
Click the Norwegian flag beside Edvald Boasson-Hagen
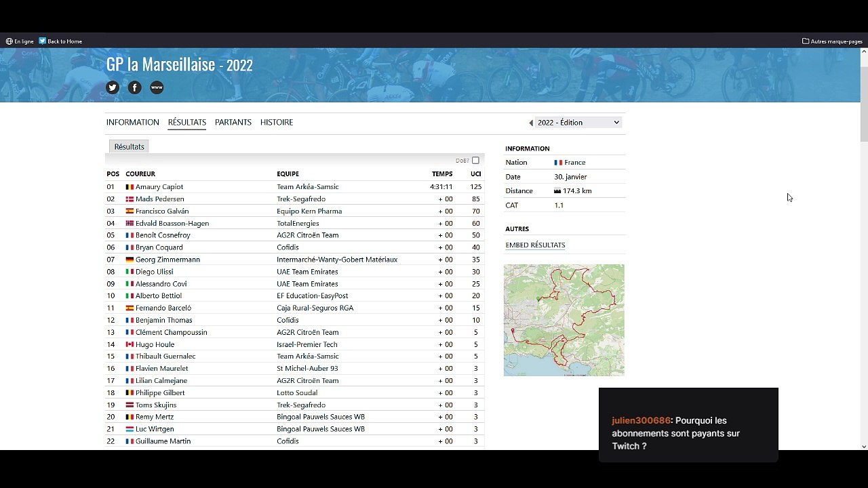130,224
